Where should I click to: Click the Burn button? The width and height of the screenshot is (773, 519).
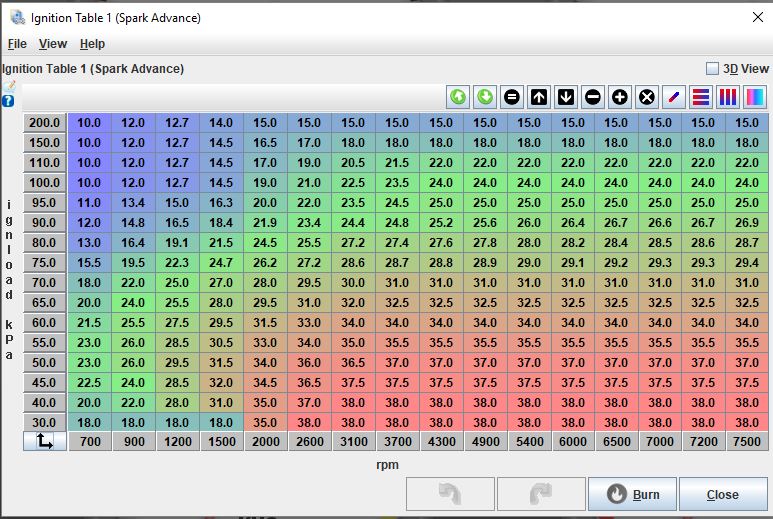pyautogui.click(x=633, y=494)
